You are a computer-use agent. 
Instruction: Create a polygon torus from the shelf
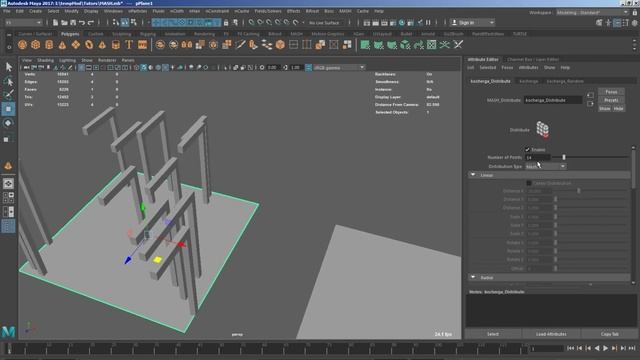[89, 45]
